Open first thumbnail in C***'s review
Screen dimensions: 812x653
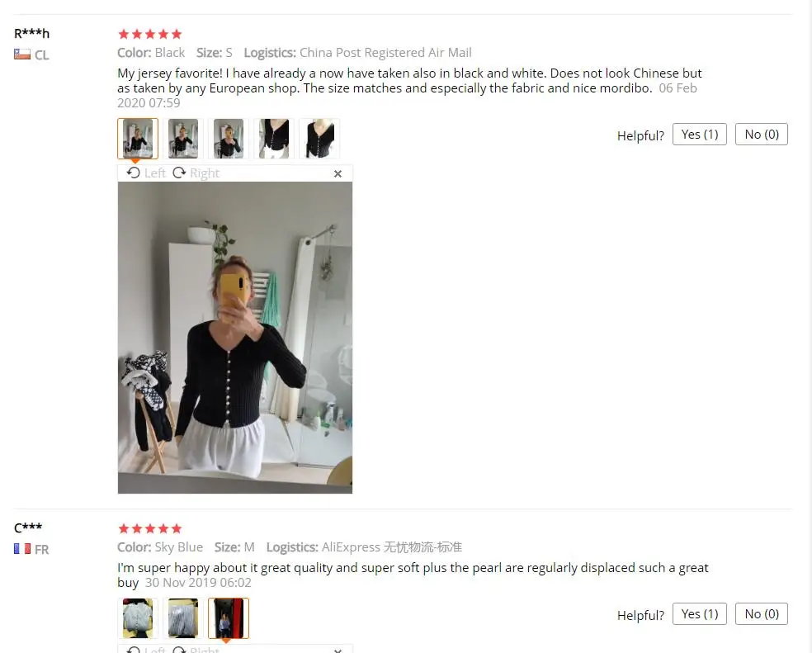[x=138, y=618]
